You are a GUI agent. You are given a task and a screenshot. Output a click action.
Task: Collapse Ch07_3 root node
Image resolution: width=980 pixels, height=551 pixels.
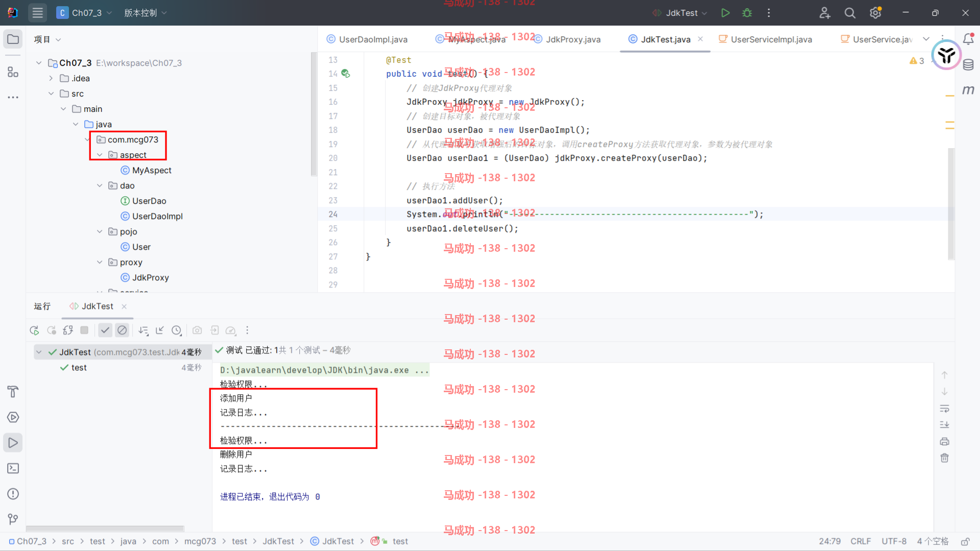point(39,63)
